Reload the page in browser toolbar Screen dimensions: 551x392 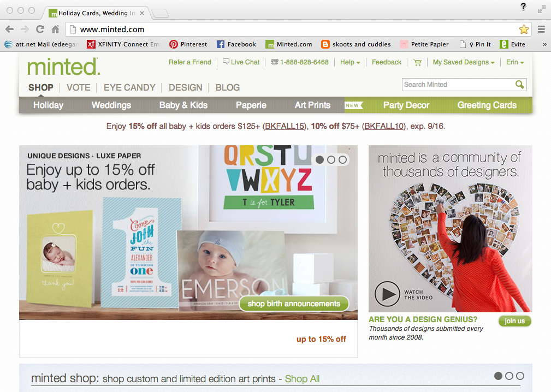pyautogui.click(x=40, y=29)
